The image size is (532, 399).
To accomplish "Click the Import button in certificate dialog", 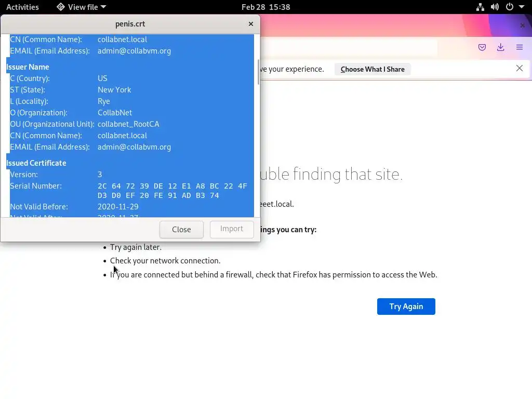I will 232,229.
